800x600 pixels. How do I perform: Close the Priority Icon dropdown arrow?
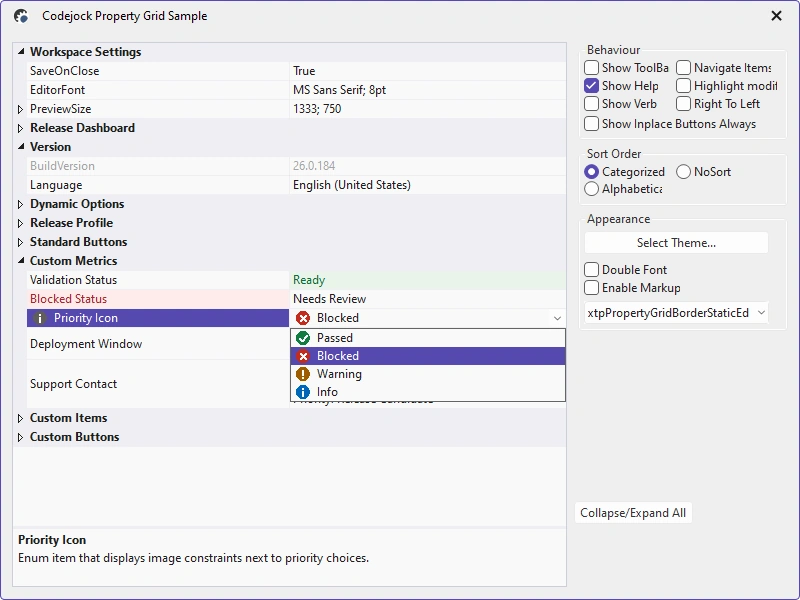(x=557, y=318)
